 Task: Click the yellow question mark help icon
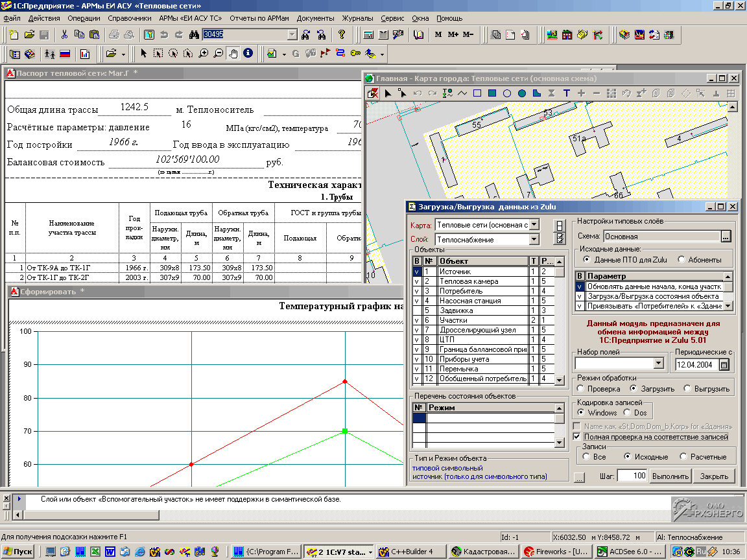pyautogui.click(x=342, y=34)
